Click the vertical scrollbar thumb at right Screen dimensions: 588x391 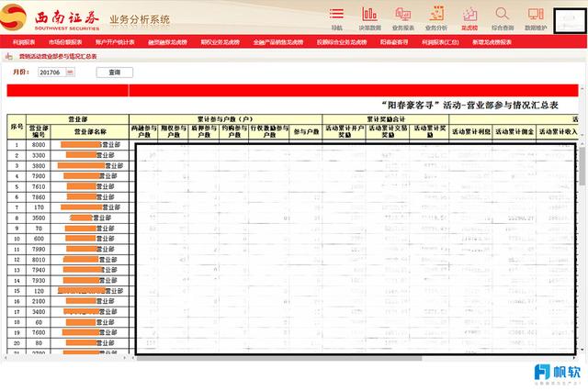point(582,166)
